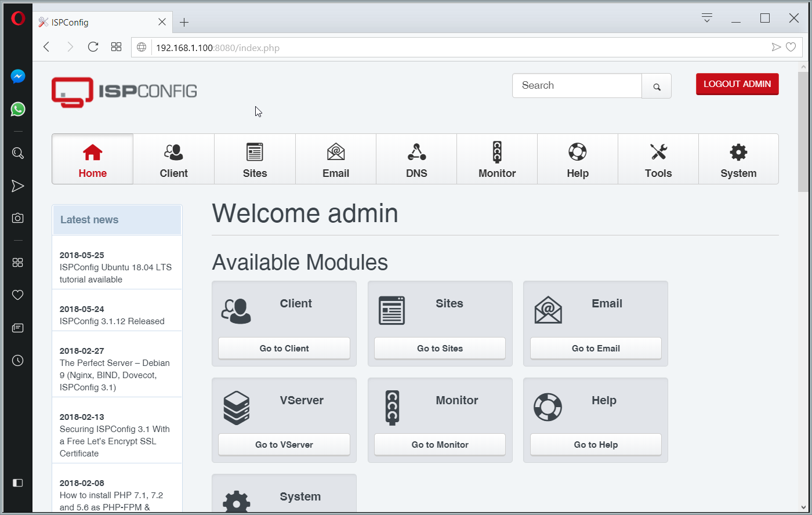Viewport: 812px width, 515px height.
Task: Open the tab menu icon in title bar
Action: (x=706, y=17)
